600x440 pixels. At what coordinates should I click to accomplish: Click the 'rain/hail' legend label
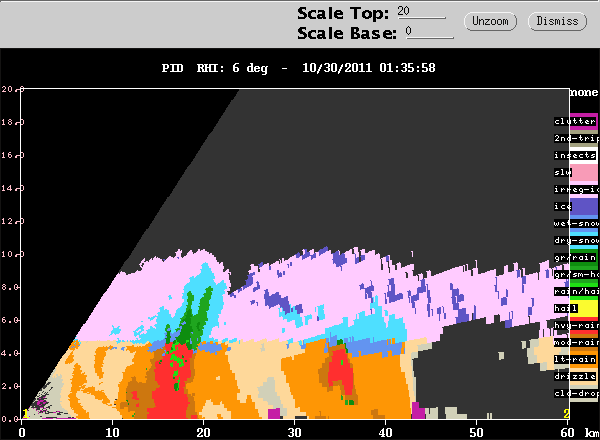click(x=576, y=292)
